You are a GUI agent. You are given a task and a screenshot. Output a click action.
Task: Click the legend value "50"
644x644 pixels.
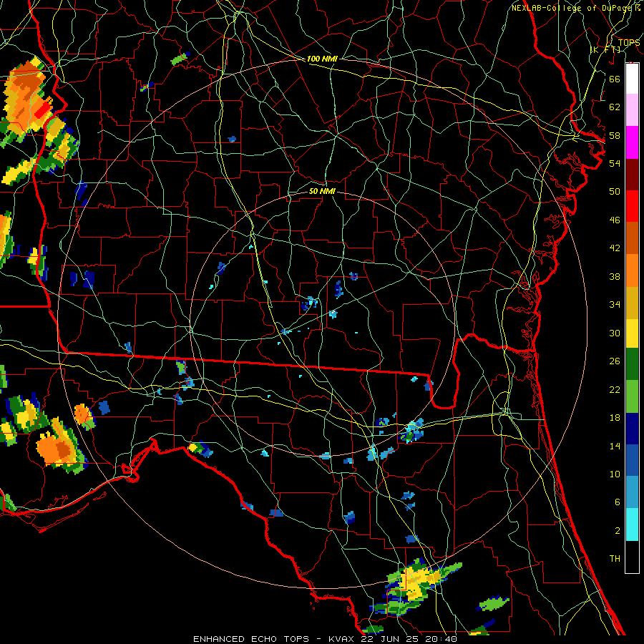[x=615, y=192]
